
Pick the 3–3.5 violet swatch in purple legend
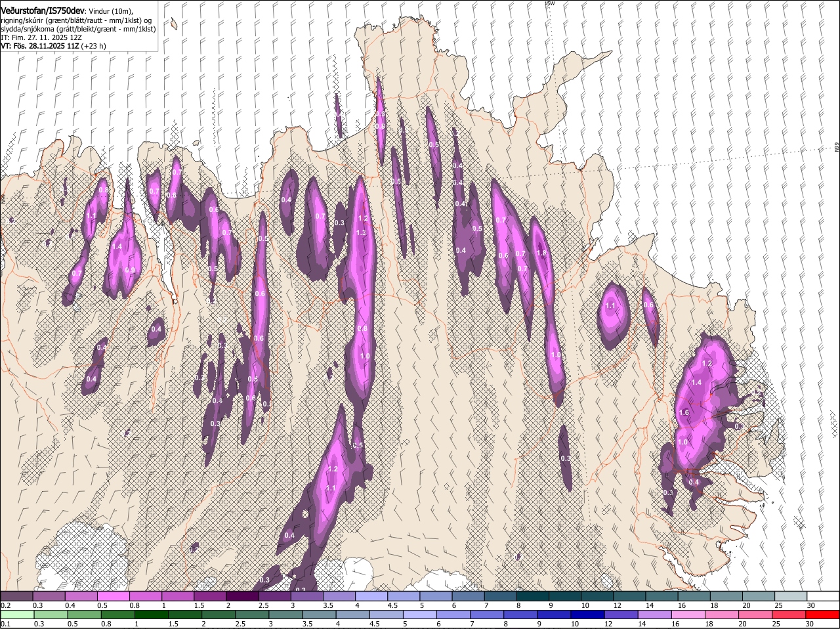click(307, 596)
